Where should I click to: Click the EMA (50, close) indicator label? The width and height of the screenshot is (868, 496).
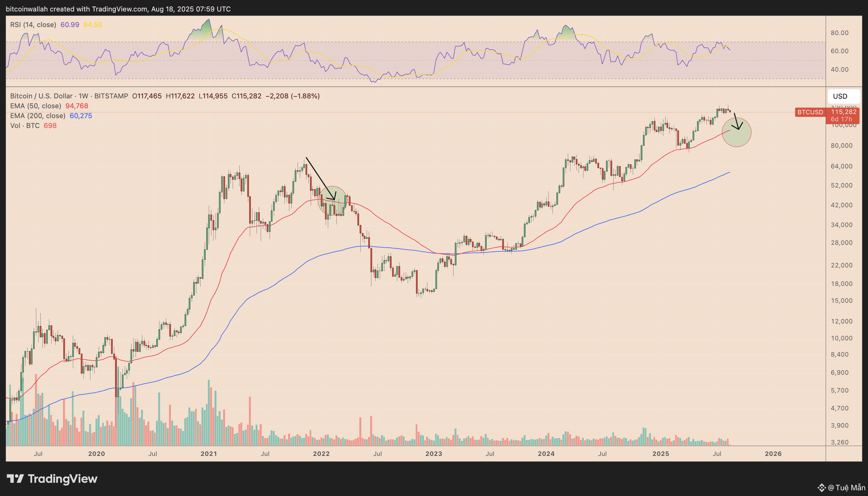point(36,106)
